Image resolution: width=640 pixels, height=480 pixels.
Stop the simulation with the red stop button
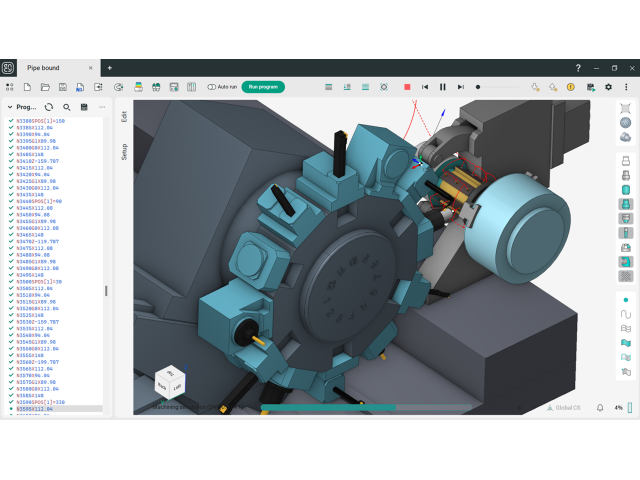pos(407,87)
